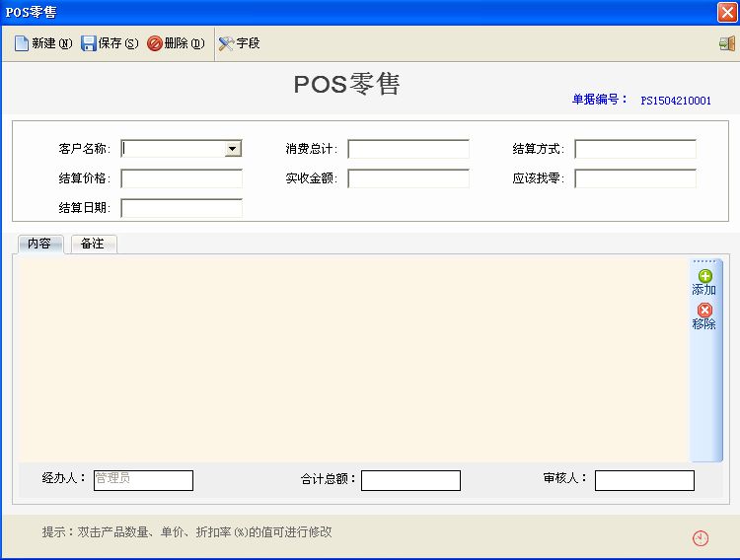Focus the 结算价格 text box
This screenshot has height=560, width=740.
pyautogui.click(x=182, y=178)
